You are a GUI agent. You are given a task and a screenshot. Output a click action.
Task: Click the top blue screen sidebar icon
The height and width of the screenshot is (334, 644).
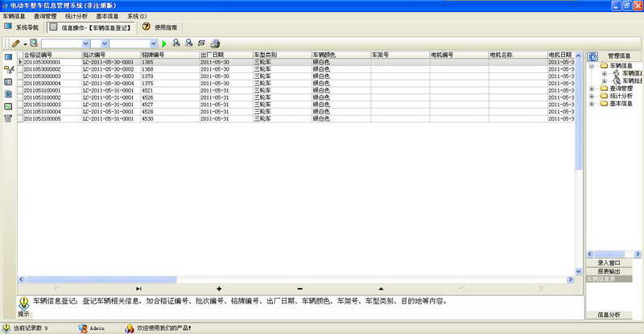click(x=8, y=57)
